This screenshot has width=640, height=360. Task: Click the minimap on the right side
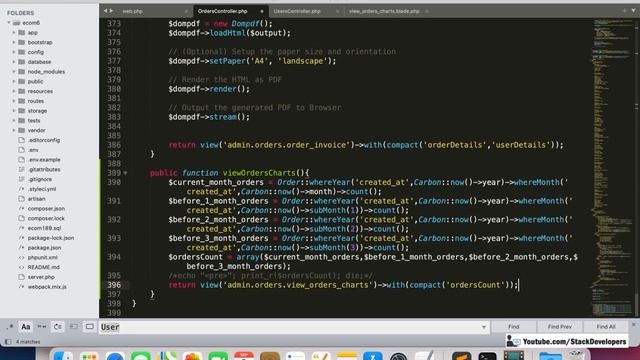click(x=613, y=167)
